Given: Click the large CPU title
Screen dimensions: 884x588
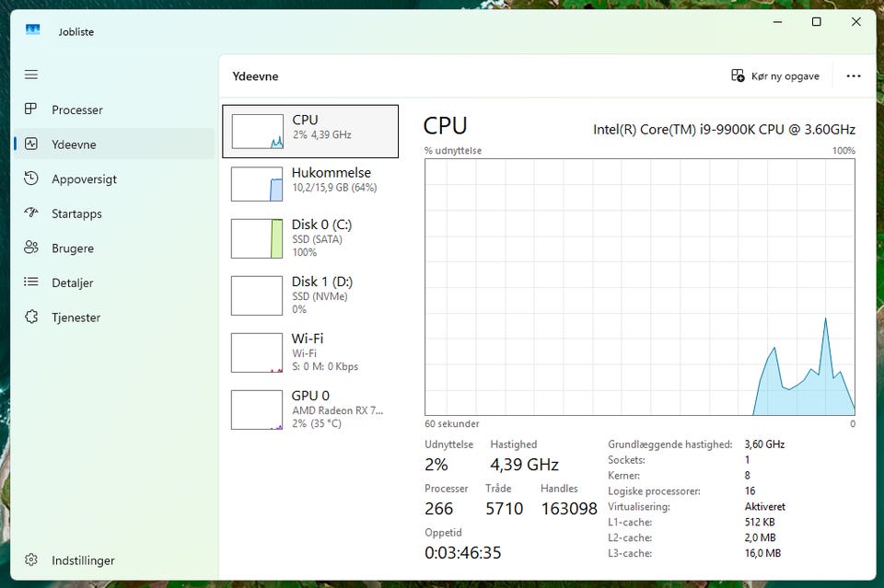Looking at the screenshot, I should point(446,126).
